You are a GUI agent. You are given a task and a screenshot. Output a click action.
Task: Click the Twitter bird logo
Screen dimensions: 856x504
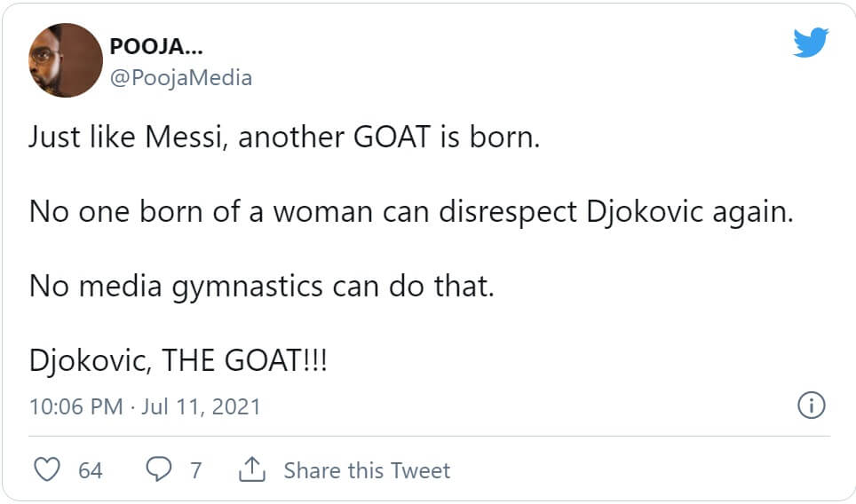(810, 43)
